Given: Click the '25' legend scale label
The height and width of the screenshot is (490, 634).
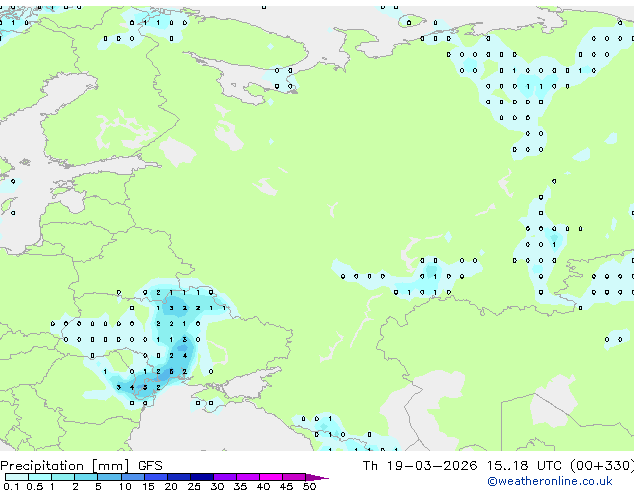Looking at the screenshot, I should (194, 486).
